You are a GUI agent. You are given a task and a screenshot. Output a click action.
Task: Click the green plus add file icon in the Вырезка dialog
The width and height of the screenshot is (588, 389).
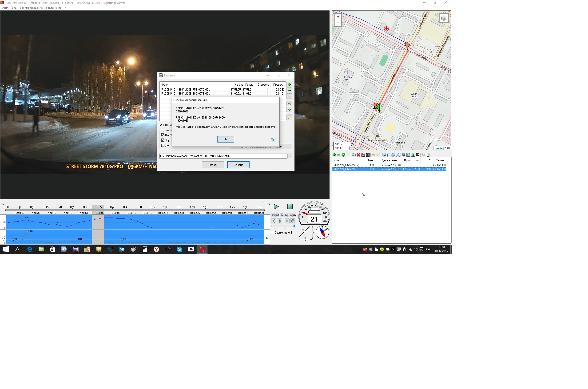[289, 85]
